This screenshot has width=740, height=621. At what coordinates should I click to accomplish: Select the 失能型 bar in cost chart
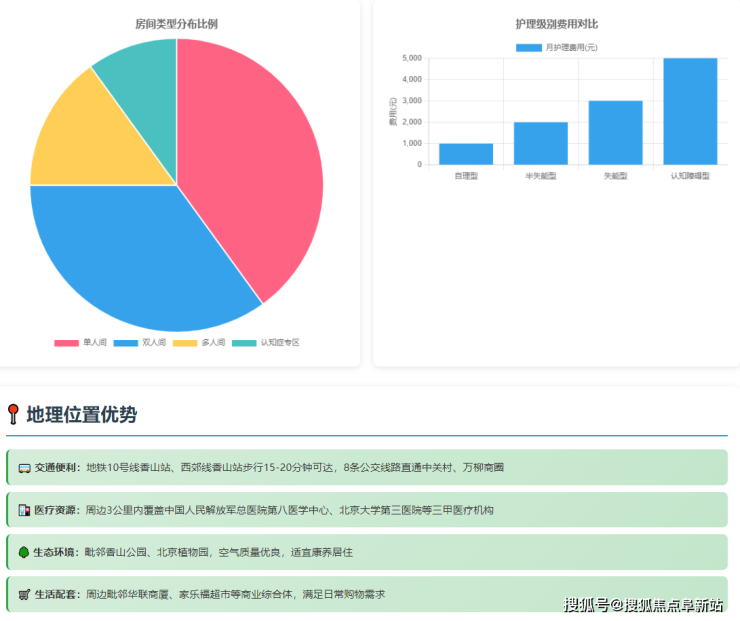[x=615, y=133]
